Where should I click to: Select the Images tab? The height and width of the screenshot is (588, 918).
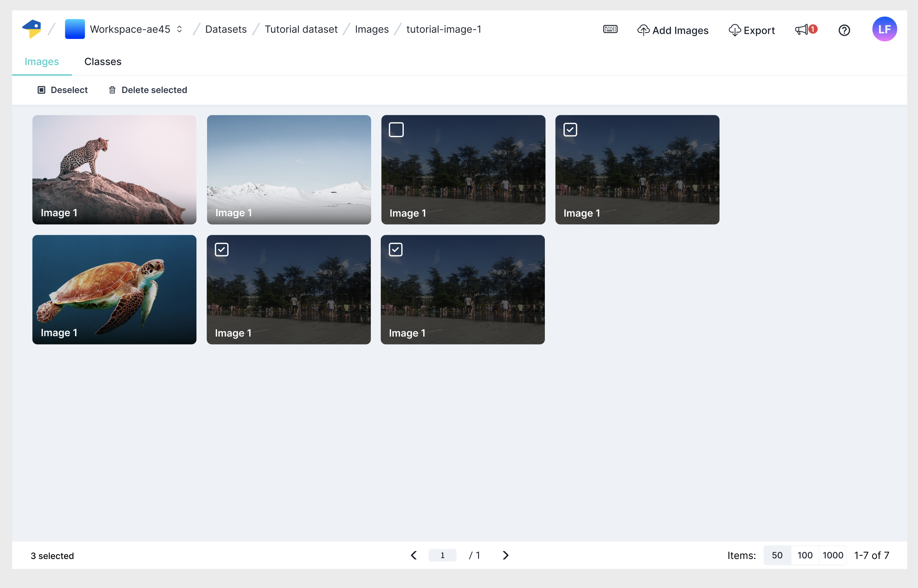click(42, 62)
